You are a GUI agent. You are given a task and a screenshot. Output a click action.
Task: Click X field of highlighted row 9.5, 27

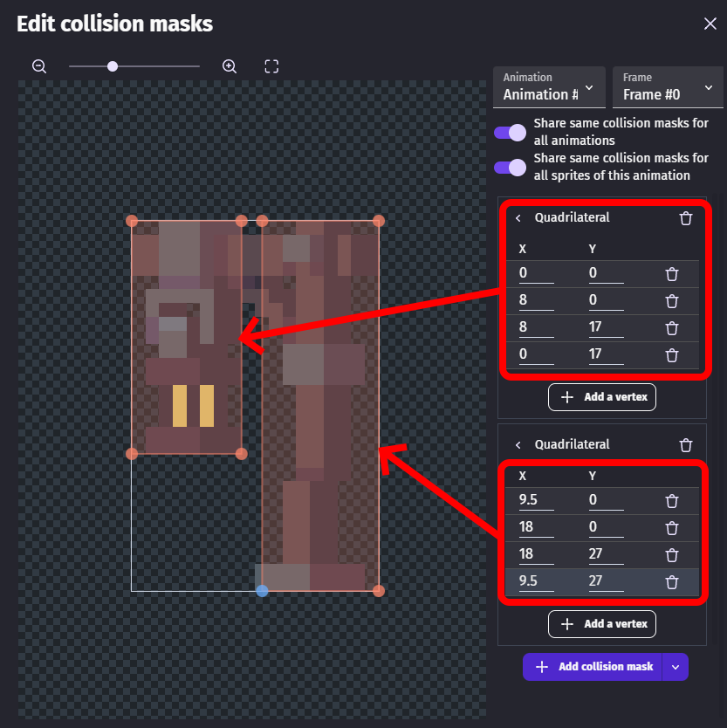(536, 580)
